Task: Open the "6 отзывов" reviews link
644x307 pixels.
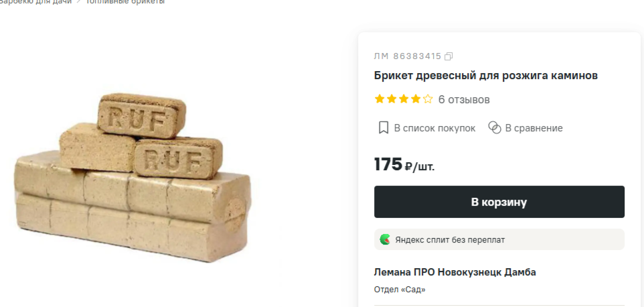Action: [x=464, y=99]
